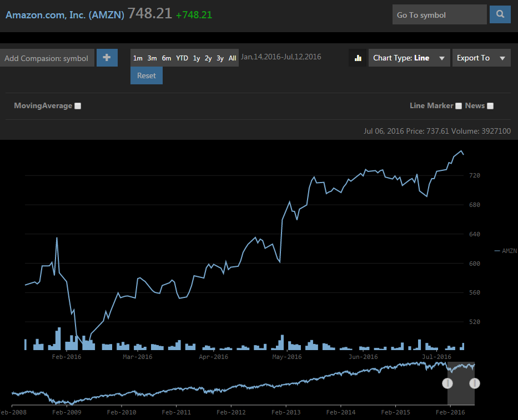Choose the 3y time range

[x=220, y=58]
